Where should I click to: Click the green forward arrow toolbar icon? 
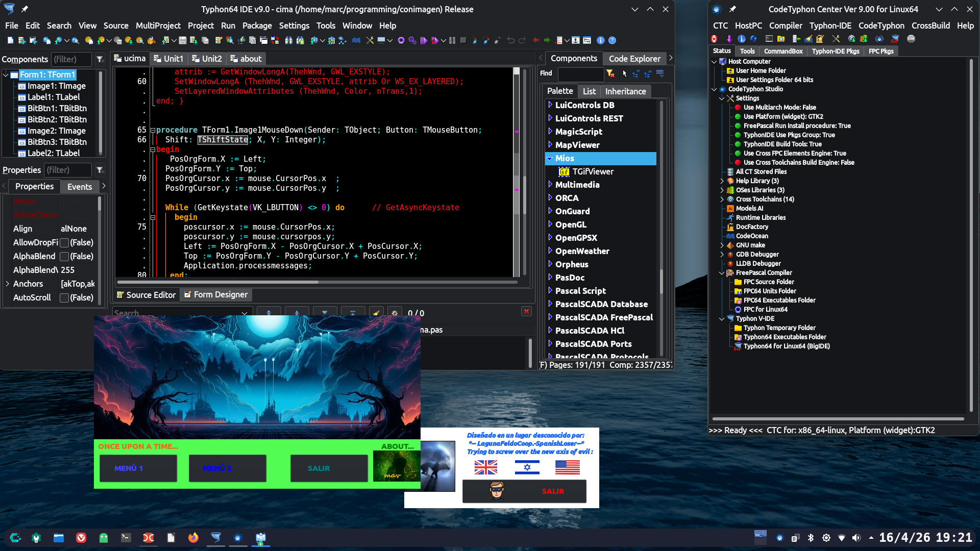[x=547, y=40]
